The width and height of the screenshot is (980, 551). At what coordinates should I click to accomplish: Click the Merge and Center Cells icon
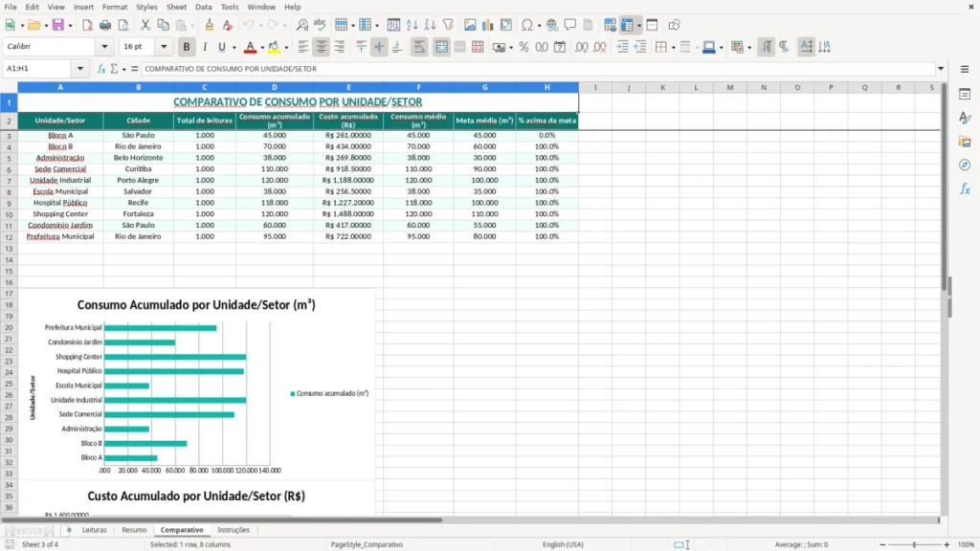[441, 47]
